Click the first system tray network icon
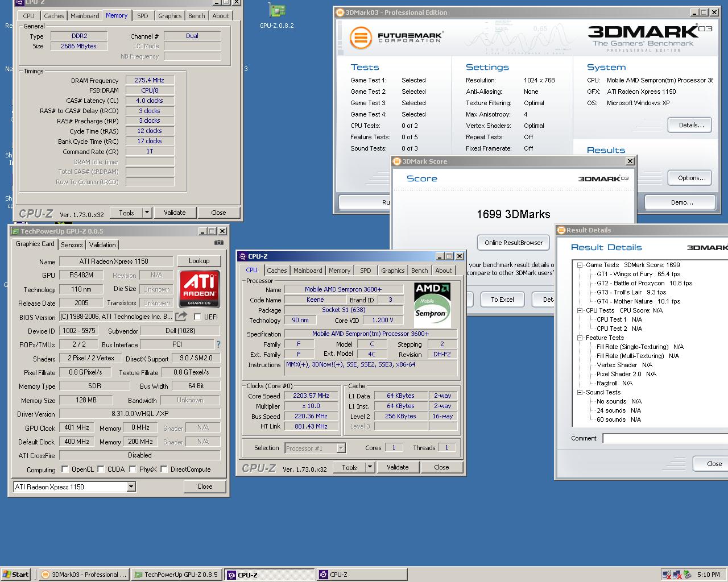 (667, 575)
